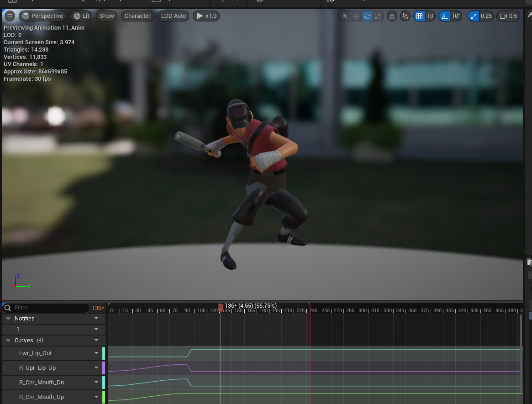Toggle grid snapping on or off

[x=419, y=16]
